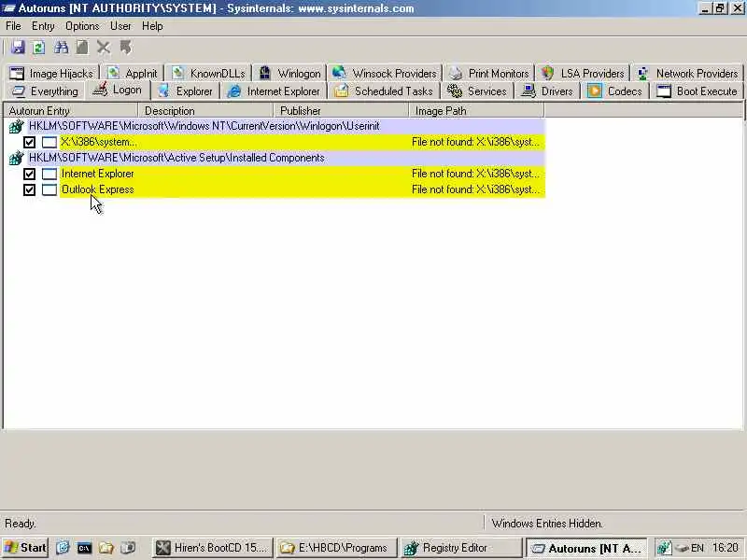Click the Save toolbar icon
The width and height of the screenshot is (747, 560).
(18, 48)
